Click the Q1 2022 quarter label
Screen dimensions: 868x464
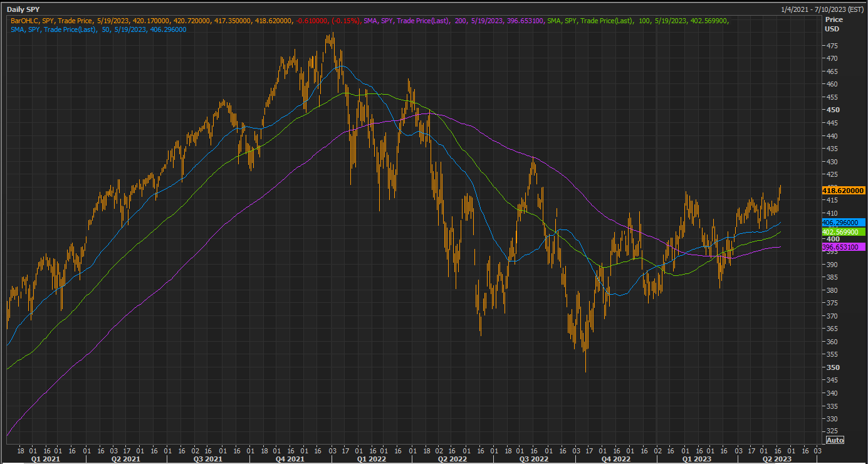370,459
